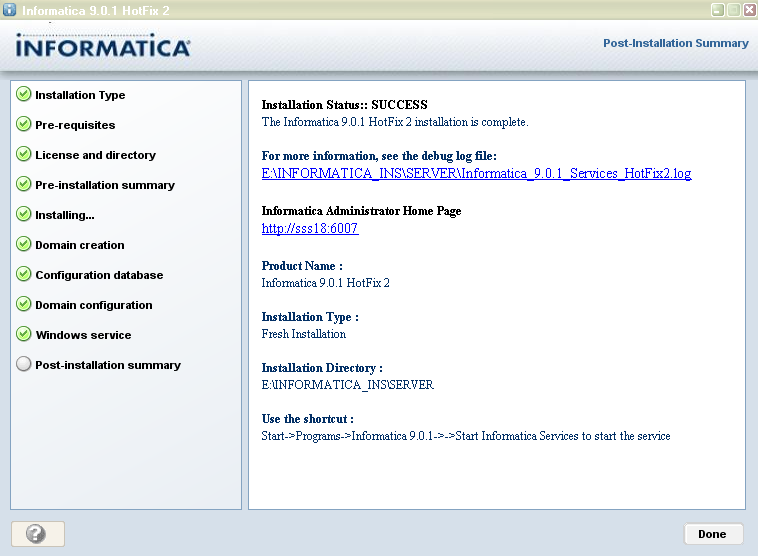Image resolution: width=758 pixels, height=556 pixels.
Task: Click the Installation Type step checkmark icon
Action: (x=23, y=94)
